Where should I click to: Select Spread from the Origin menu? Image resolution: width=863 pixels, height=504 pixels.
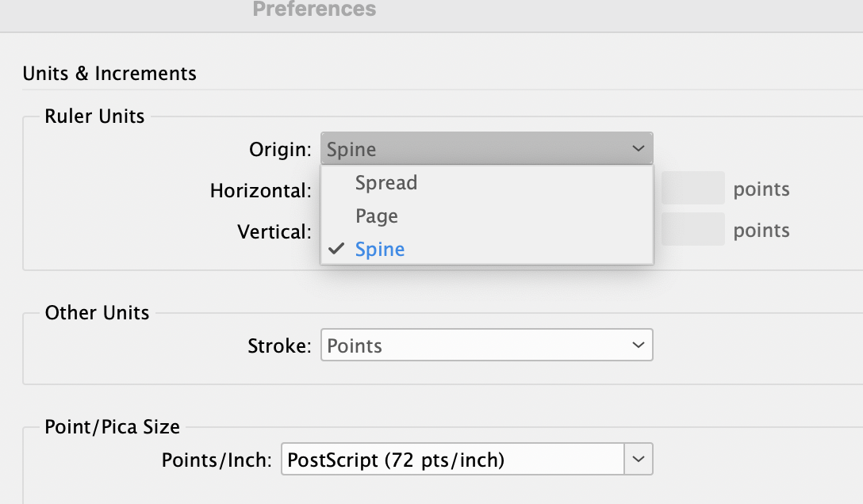coord(386,182)
